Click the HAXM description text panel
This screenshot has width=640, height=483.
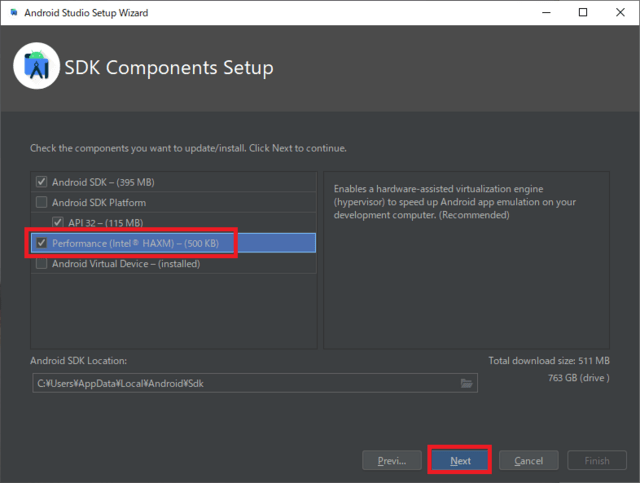[466, 260]
